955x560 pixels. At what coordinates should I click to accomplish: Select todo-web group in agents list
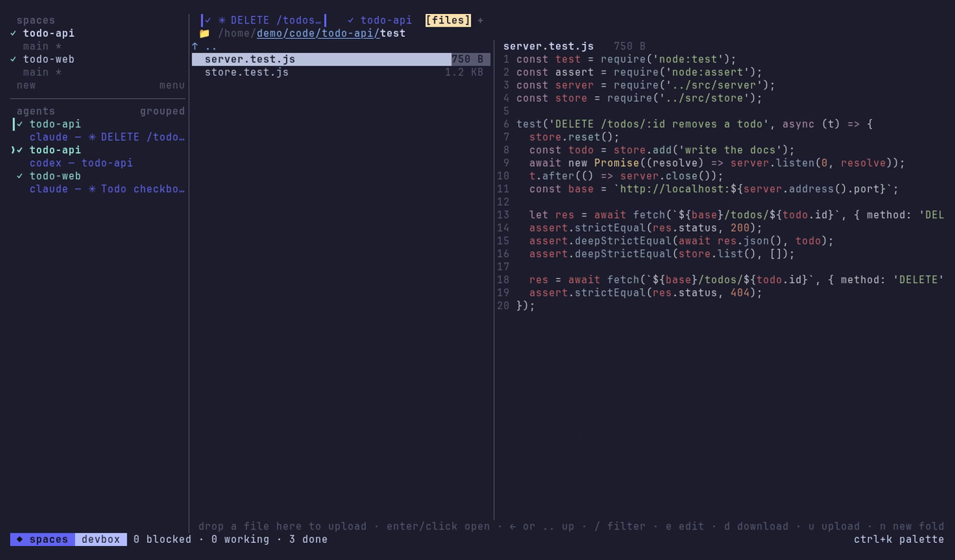click(x=55, y=176)
